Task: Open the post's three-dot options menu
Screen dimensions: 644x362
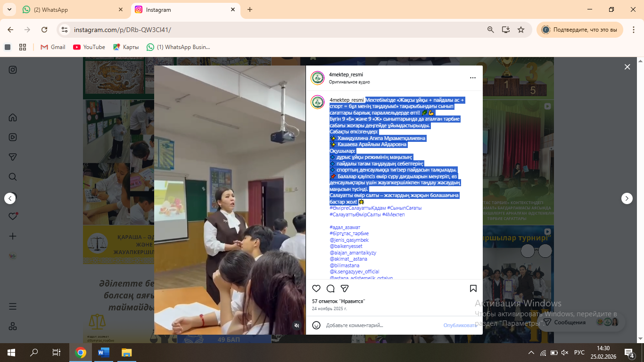Action: click(x=472, y=78)
